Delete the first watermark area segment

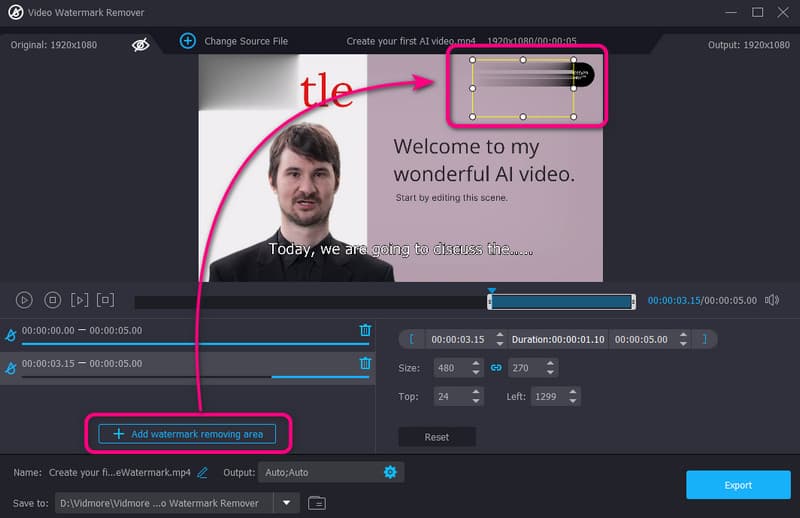(x=365, y=330)
